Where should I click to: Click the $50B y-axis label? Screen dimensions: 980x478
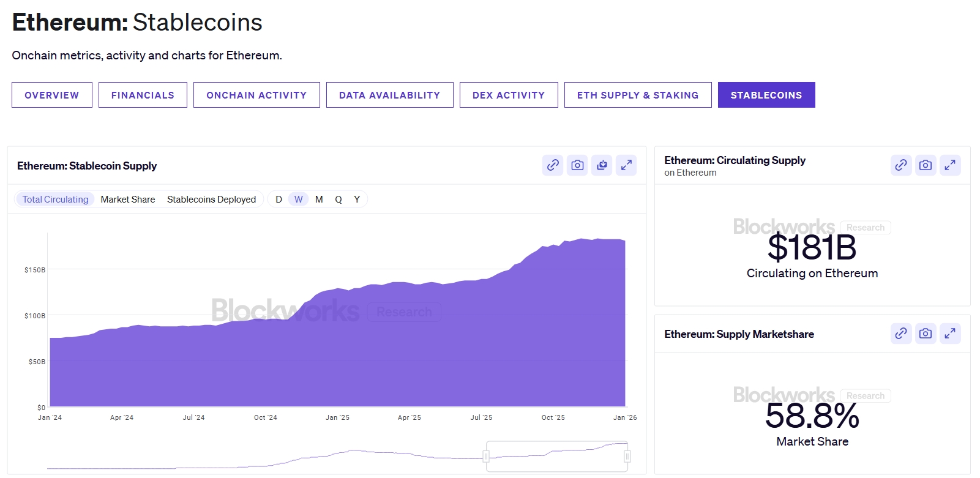point(37,362)
